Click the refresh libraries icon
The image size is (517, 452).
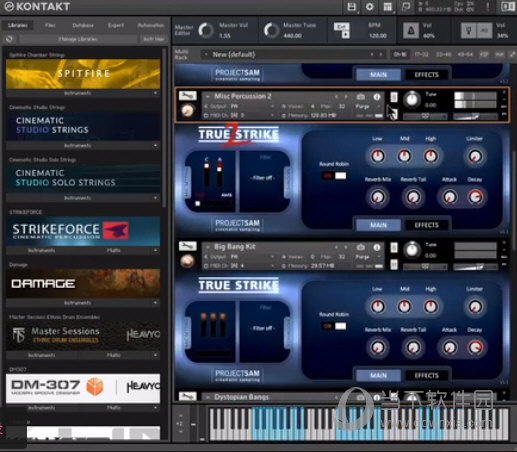coord(9,39)
